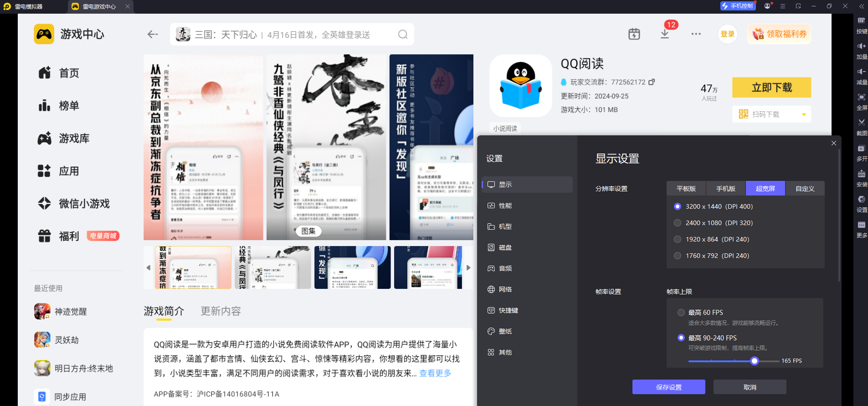This screenshot has width=868, height=406.
Task: Click the next thumbnail arrow in gallery strip
Action: tap(468, 268)
